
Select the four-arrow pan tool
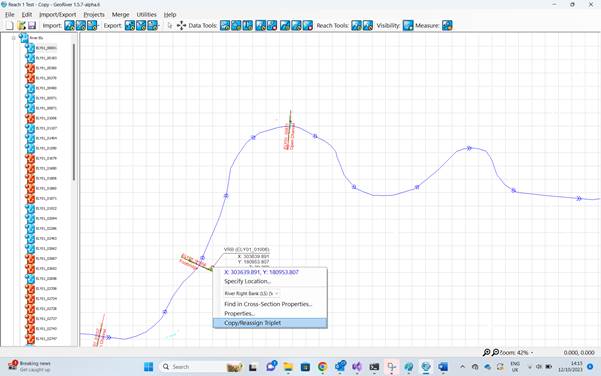coord(181,26)
